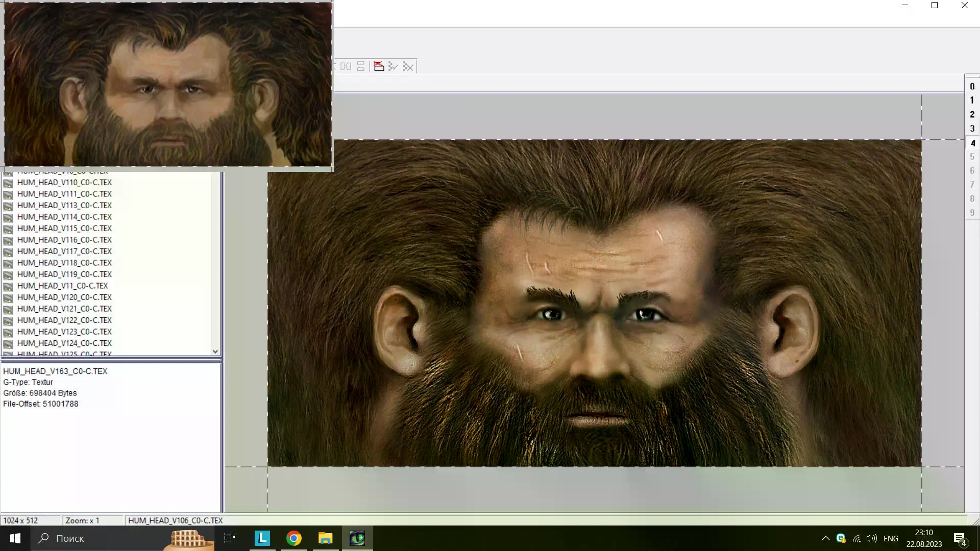Click the blue L app taskbar icon
This screenshot has height=551, width=980.
(262, 538)
